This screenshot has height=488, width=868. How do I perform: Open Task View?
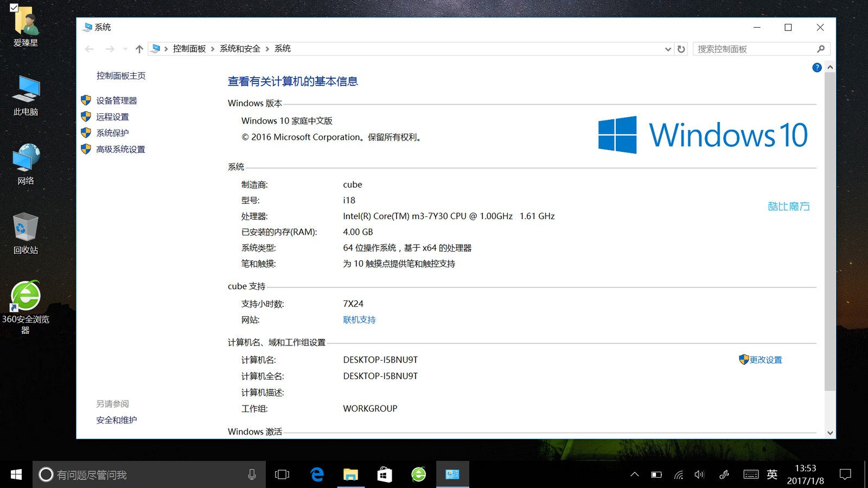tap(282, 475)
